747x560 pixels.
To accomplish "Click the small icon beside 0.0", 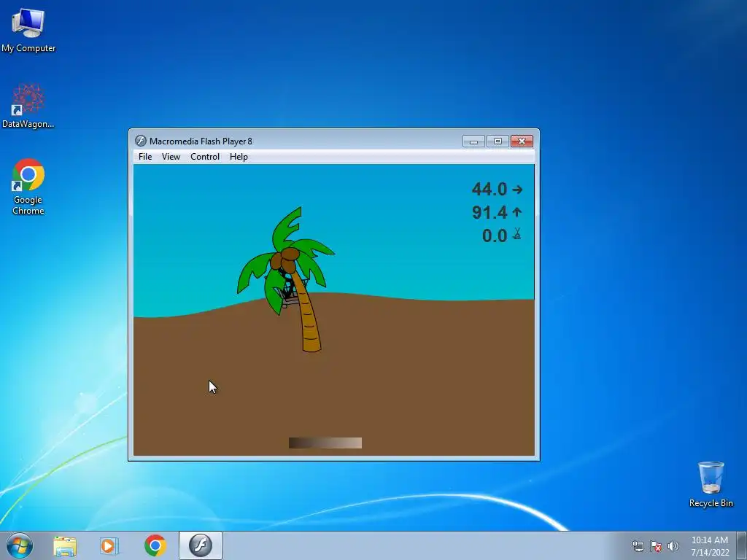I will (x=517, y=234).
